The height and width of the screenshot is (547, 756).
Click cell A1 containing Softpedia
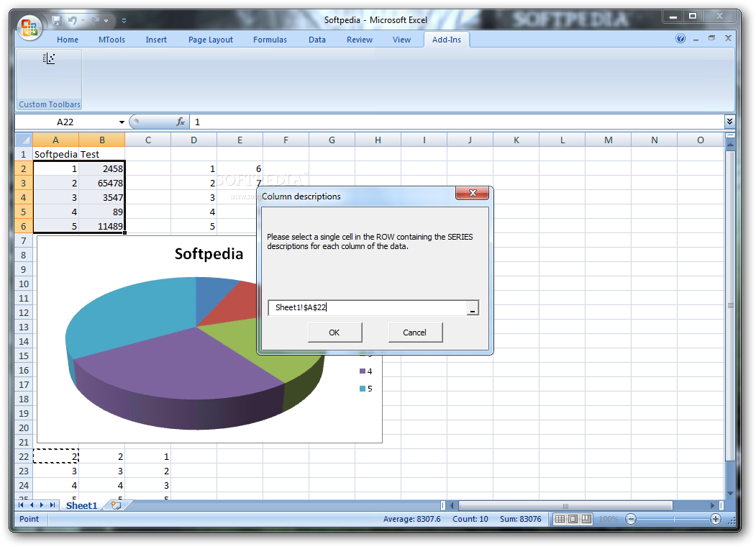(x=55, y=154)
